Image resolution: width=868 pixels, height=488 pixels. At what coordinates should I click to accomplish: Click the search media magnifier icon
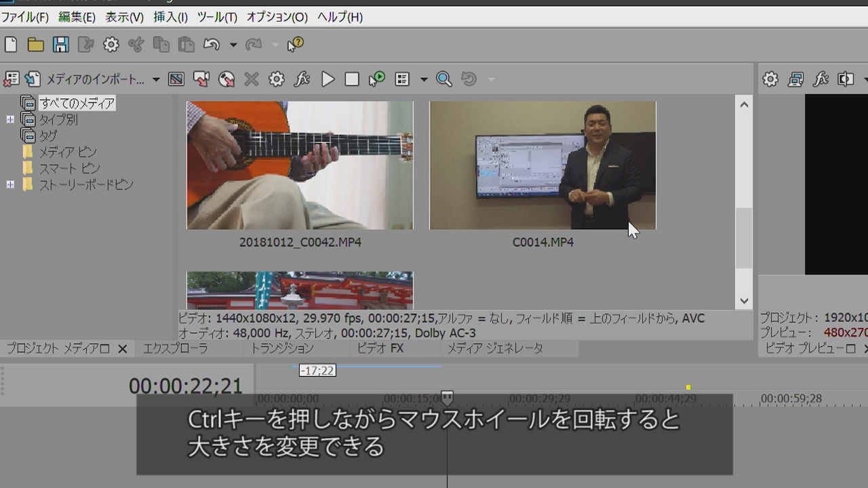[443, 79]
